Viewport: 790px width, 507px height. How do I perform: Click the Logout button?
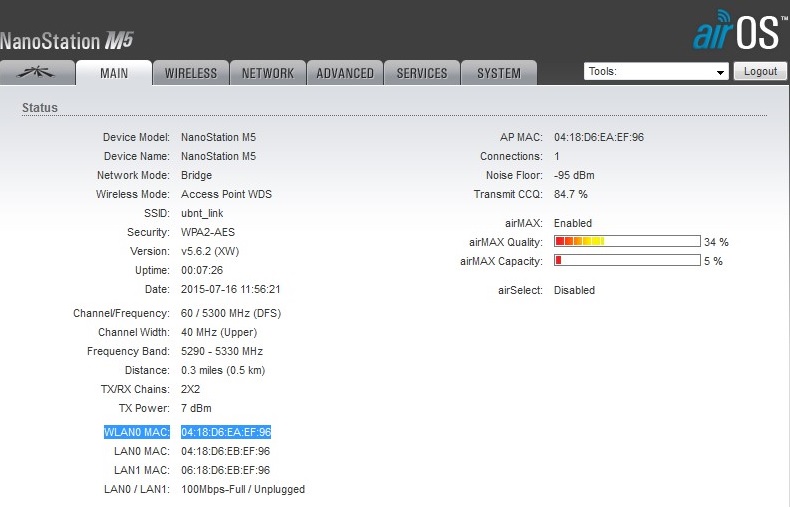pyautogui.click(x=760, y=71)
